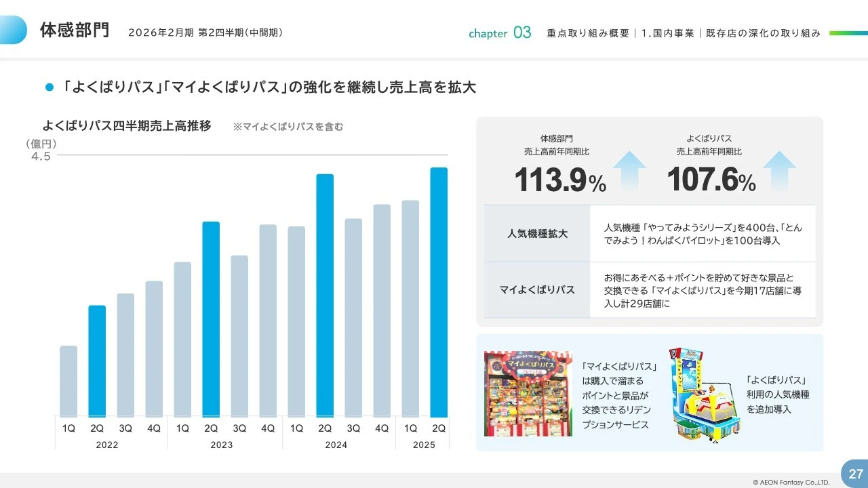Click the chapter 03 label
Viewport: 868px width, 488px height.
[500, 33]
